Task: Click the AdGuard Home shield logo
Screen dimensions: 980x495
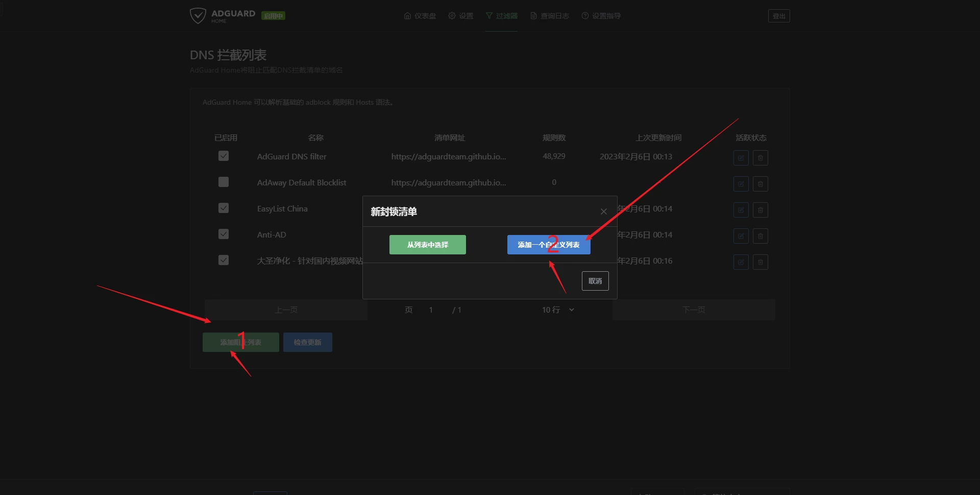Action: click(198, 16)
